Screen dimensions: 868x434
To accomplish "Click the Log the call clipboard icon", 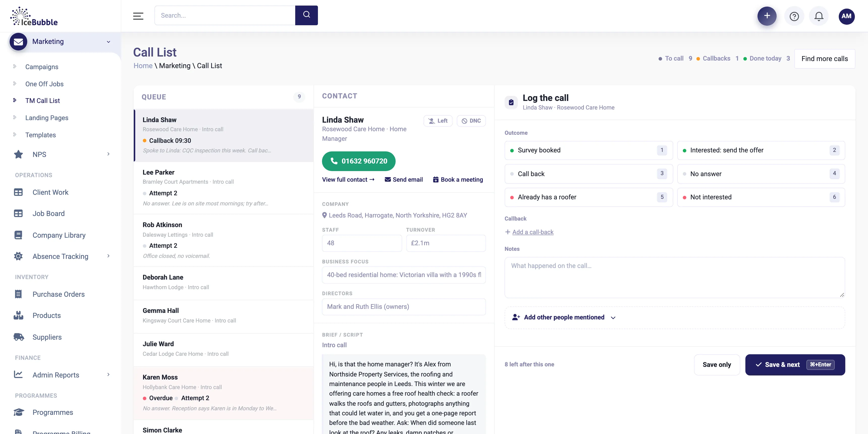I will coord(511,102).
